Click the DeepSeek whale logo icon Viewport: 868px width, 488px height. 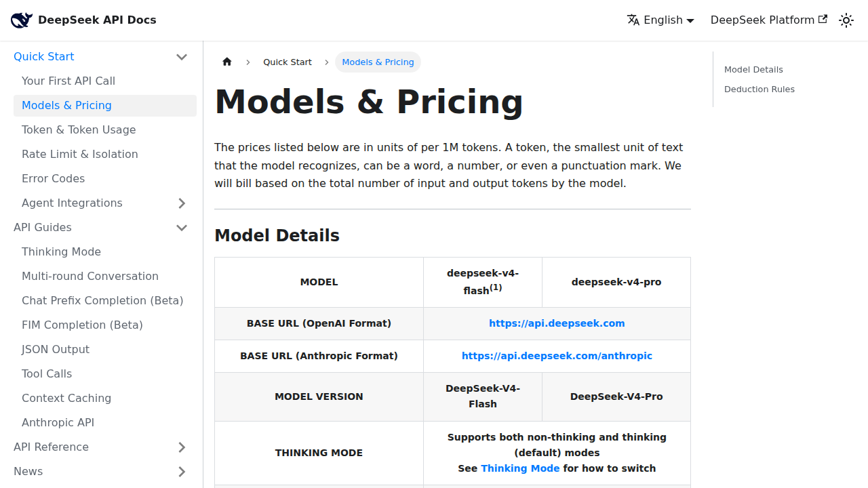tap(22, 20)
